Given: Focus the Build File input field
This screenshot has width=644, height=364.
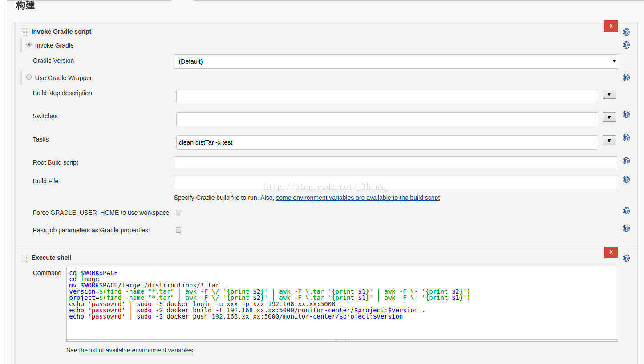Looking at the screenshot, I should click(x=396, y=182).
